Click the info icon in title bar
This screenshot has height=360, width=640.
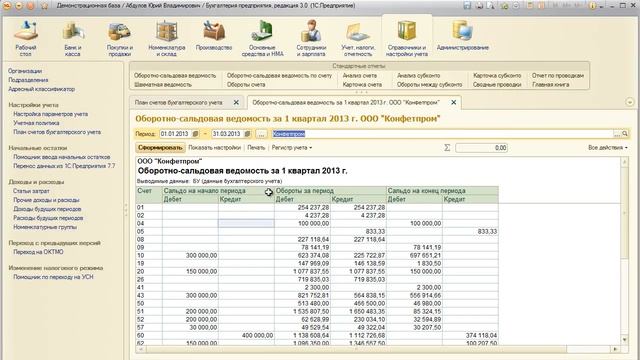(592, 6)
